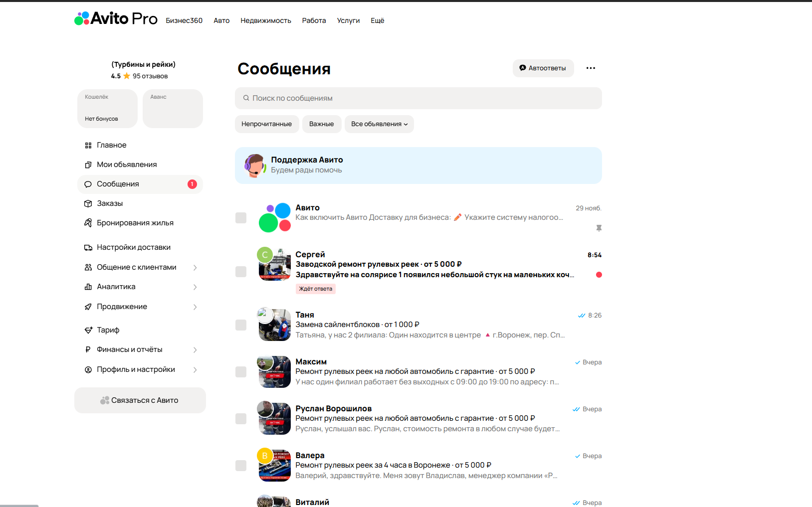Click the Продвижение rocket icon
This screenshot has height=507, width=812.
(88, 307)
